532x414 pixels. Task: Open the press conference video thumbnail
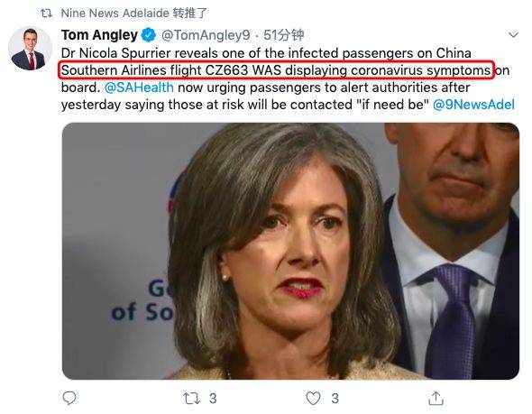pyautogui.click(x=290, y=251)
